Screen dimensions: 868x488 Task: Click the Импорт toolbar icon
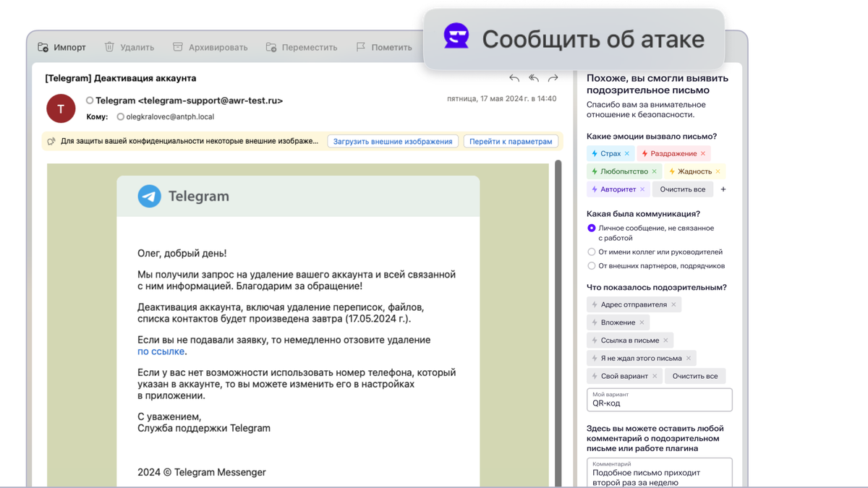(x=43, y=47)
